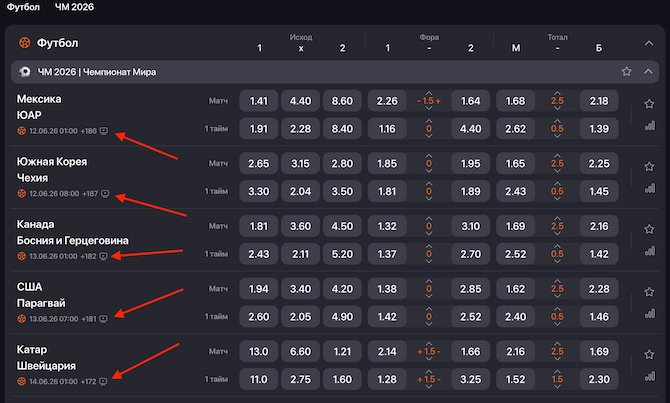
Task: Click broadcast icon beside +181 for США–Парагвай
Action: click(x=103, y=319)
